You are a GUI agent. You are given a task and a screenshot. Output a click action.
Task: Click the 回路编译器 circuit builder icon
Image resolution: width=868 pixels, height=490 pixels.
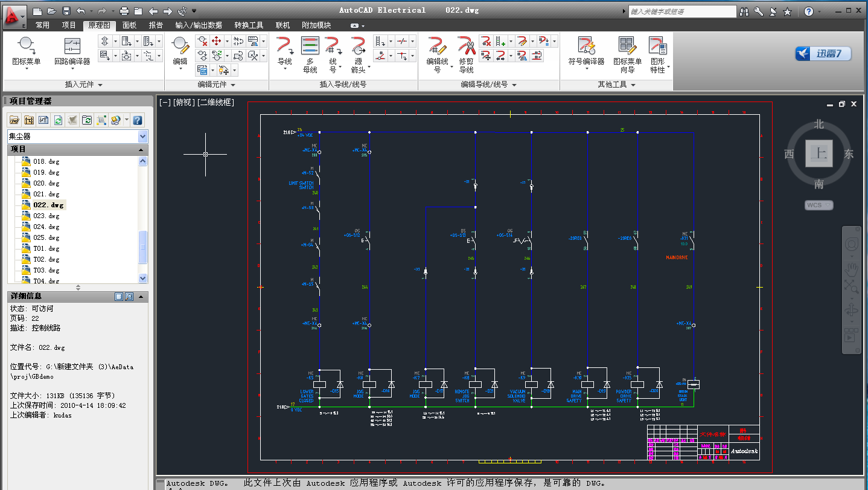[72, 51]
